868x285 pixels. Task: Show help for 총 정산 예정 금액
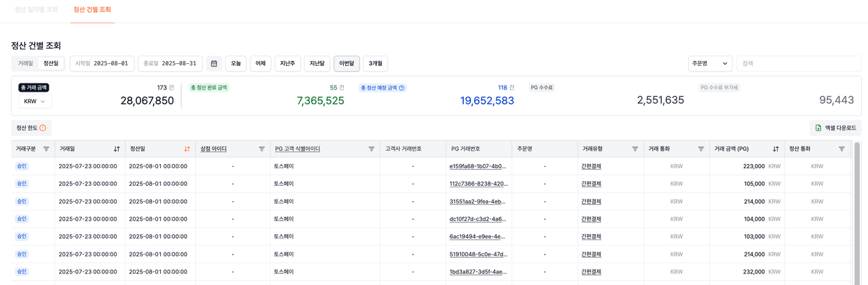[401, 88]
